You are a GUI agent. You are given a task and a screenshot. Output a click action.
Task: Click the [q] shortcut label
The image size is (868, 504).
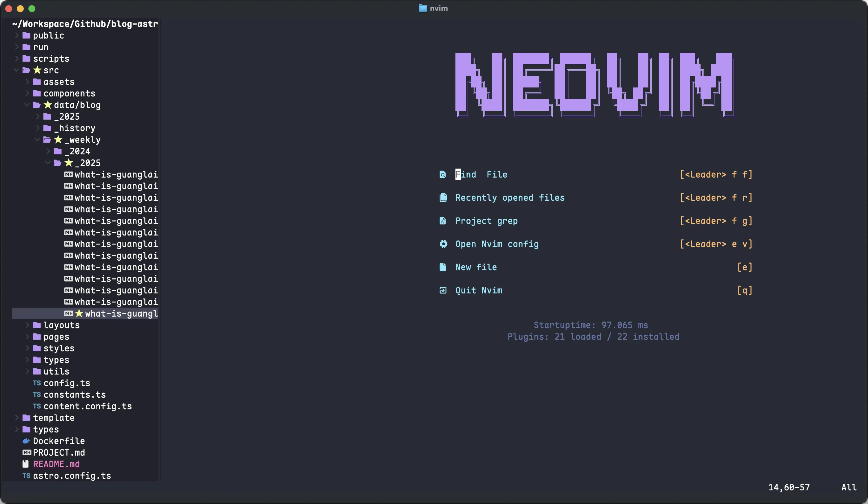(745, 290)
